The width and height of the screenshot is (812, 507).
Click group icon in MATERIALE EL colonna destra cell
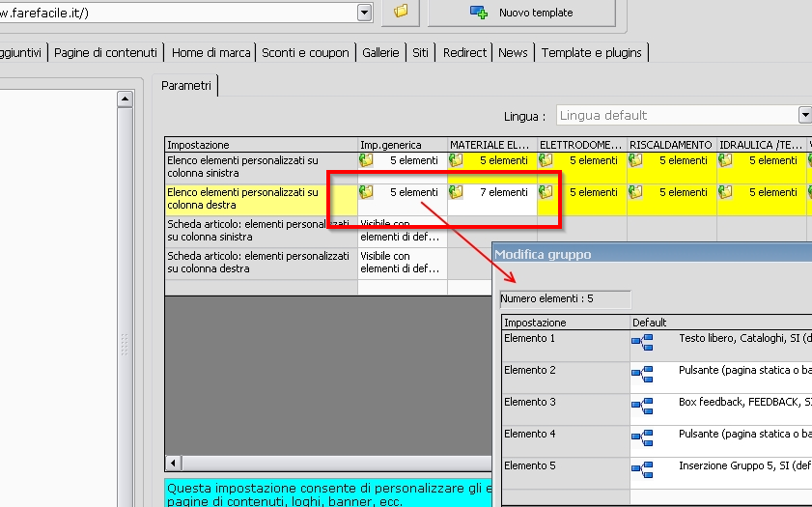tap(456, 192)
